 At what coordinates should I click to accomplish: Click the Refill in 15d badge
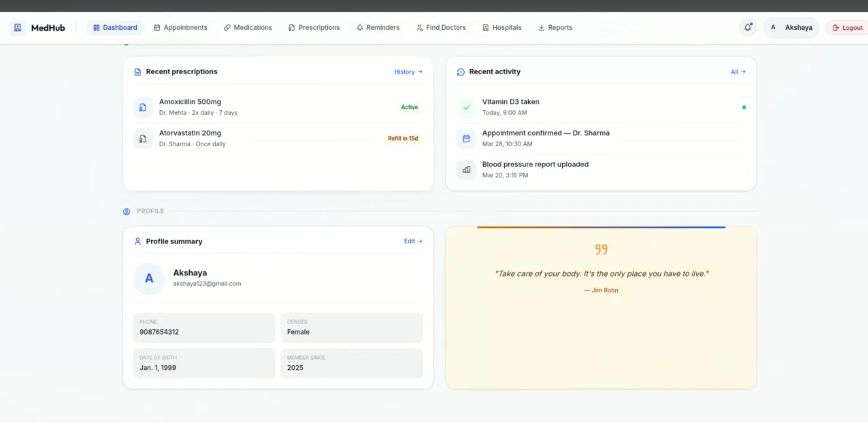pyautogui.click(x=403, y=138)
